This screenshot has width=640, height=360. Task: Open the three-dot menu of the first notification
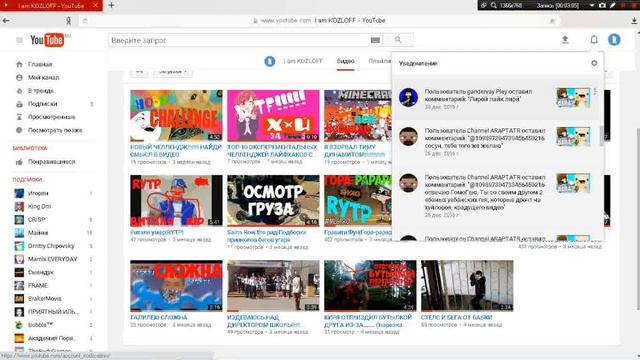click(595, 92)
